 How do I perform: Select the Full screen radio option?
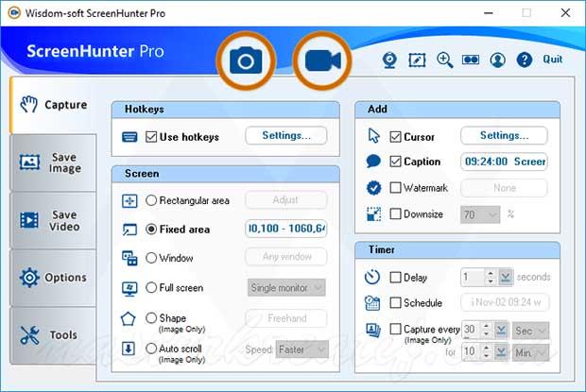pos(151,287)
